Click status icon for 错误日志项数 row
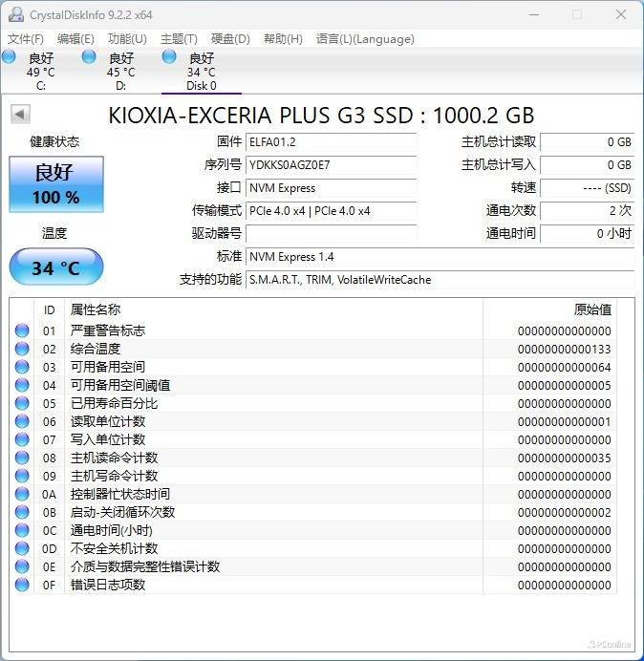Screen dimensions: 644x661 pos(22,585)
